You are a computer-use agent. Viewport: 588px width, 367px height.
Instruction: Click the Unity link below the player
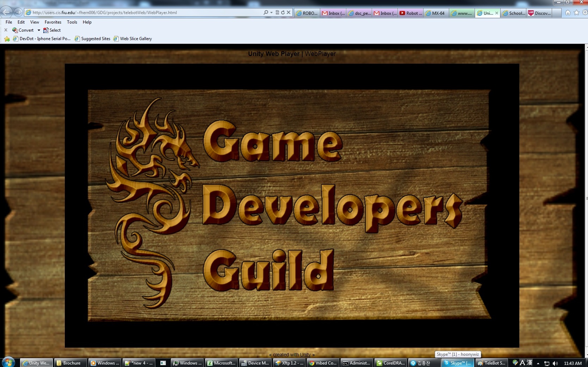point(305,355)
